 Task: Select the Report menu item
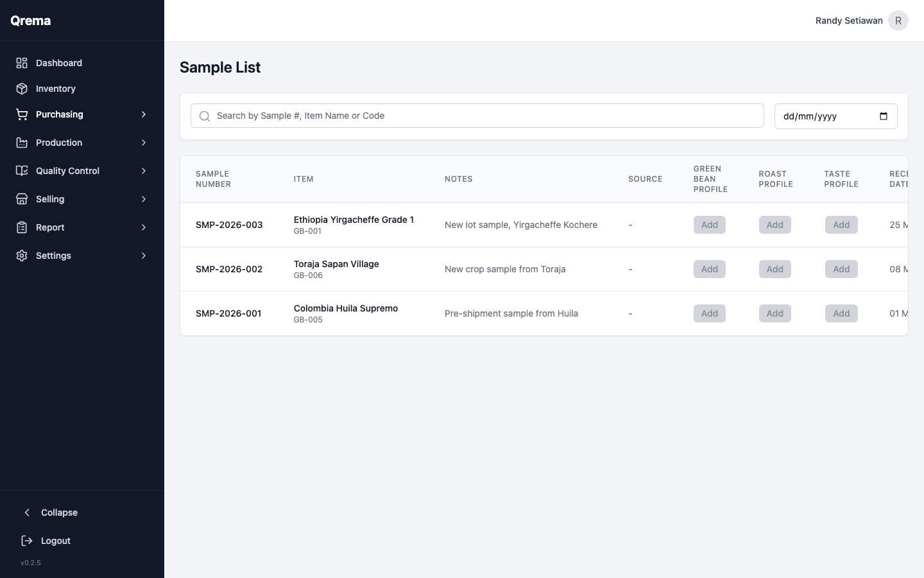(50, 227)
